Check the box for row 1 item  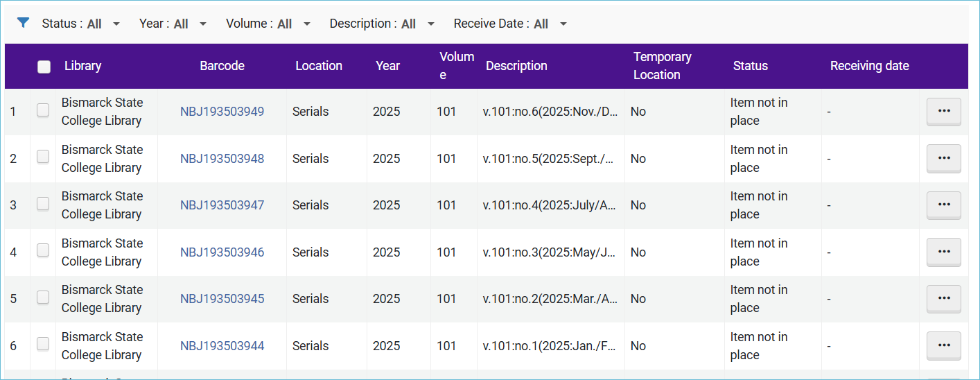click(43, 110)
